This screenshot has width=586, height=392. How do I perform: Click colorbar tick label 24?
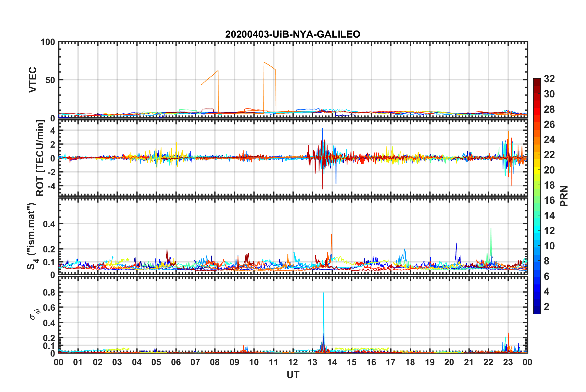coord(549,140)
